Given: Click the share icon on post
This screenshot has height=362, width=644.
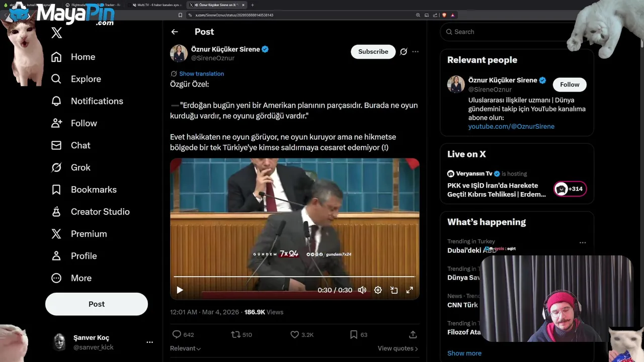Looking at the screenshot, I should [x=413, y=334].
